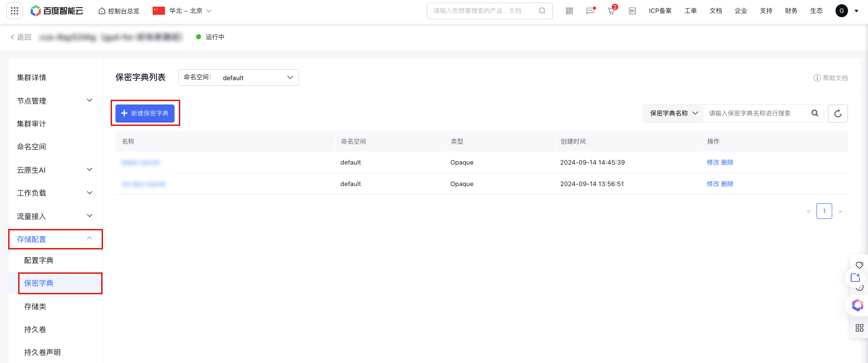Click the Baidu AI Cloud logo

(57, 10)
